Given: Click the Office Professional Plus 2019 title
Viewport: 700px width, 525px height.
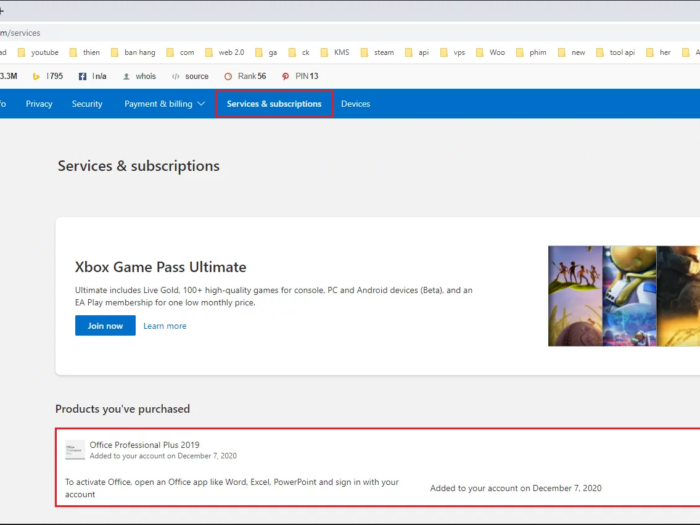Looking at the screenshot, I should [x=145, y=445].
